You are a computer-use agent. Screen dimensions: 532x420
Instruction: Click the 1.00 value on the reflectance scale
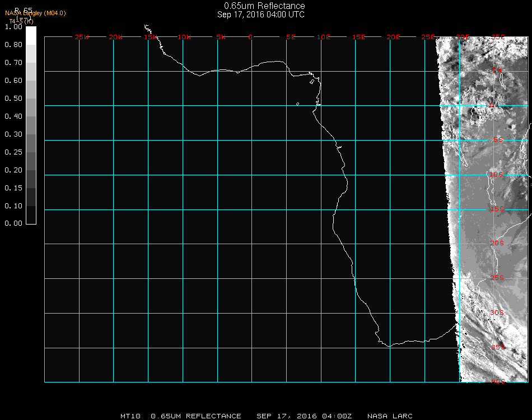(x=13, y=26)
